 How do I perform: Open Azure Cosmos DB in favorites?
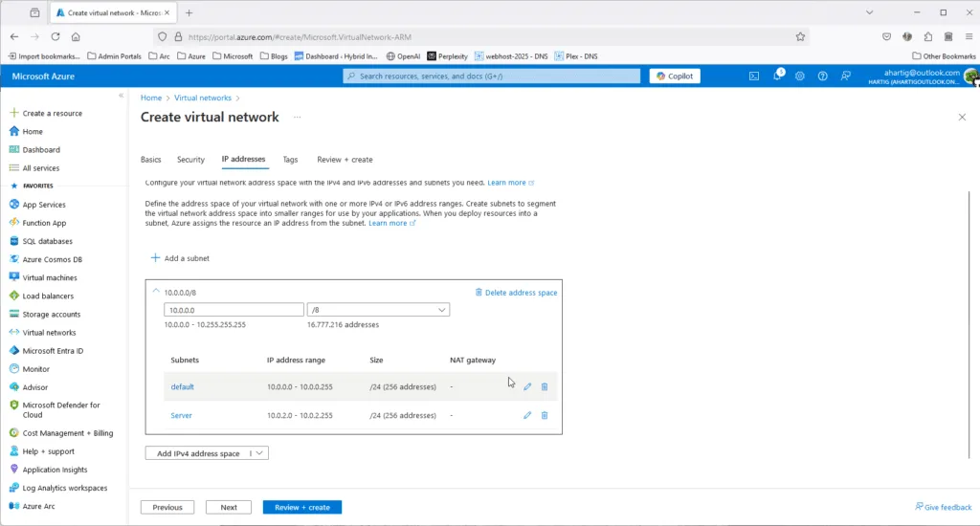(53, 259)
